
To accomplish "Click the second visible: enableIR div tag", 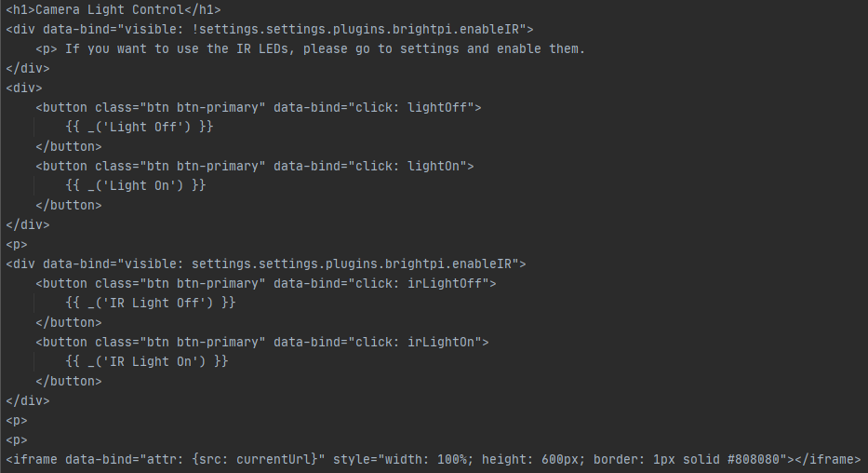I will pyautogui.click(x=266, y=264).
